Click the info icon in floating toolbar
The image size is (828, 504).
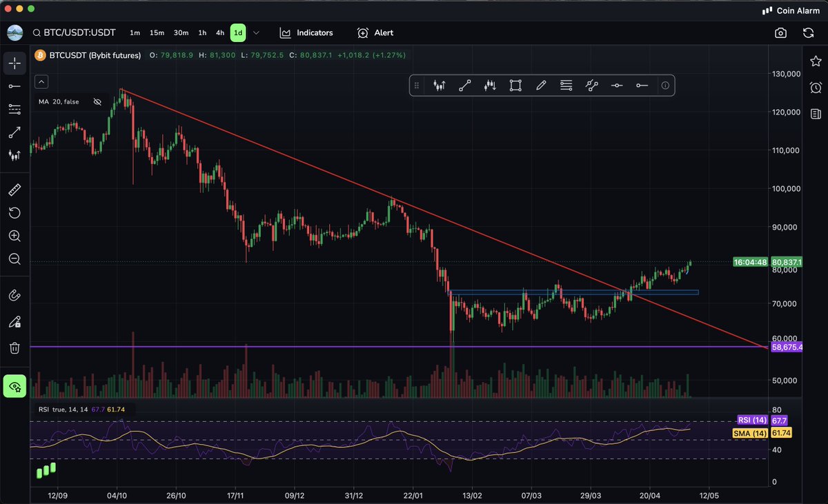(x=665, y=85)
